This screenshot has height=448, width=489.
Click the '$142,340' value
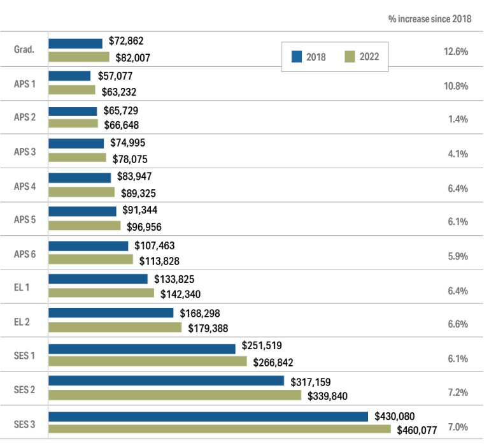tap(180, 294)
